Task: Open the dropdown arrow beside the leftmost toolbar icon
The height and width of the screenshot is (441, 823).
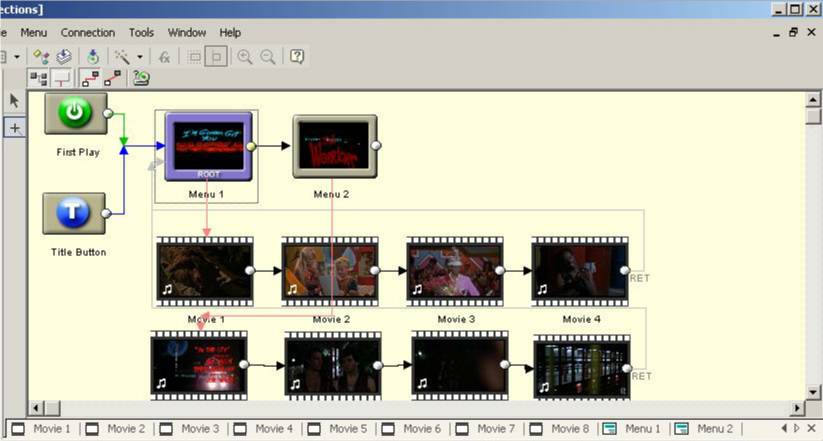Action: pyautogui.click(x=17, y=57)
